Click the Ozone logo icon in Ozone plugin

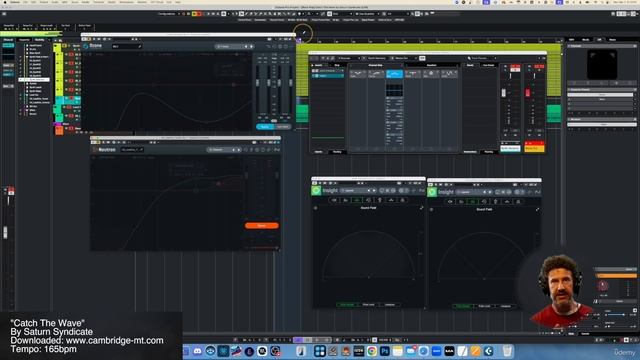(x=86, y=46)
